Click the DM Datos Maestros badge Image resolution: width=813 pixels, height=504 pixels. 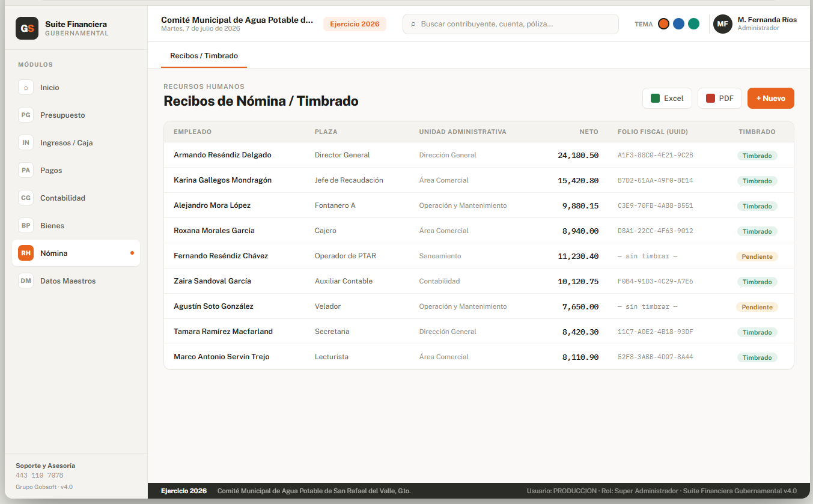coord(26,281)
